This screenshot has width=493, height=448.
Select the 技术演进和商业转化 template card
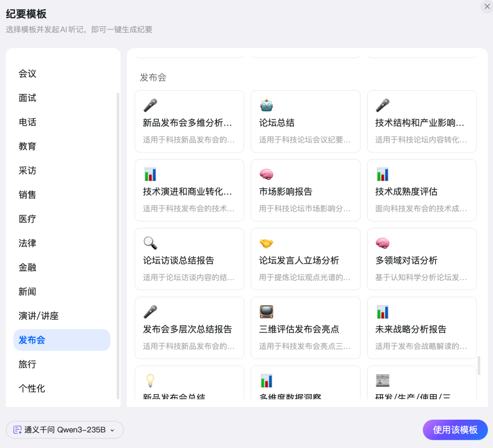click(x=189, y=190)
